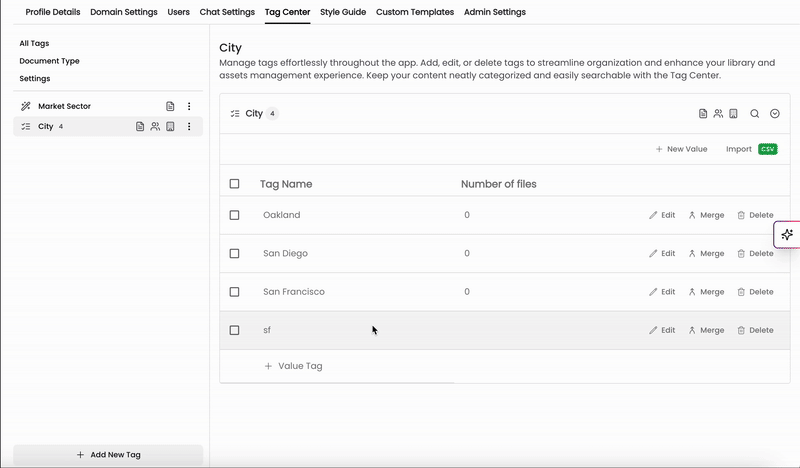
Task: Open Market Sector three-dot menu
Action: pos(189,106)
